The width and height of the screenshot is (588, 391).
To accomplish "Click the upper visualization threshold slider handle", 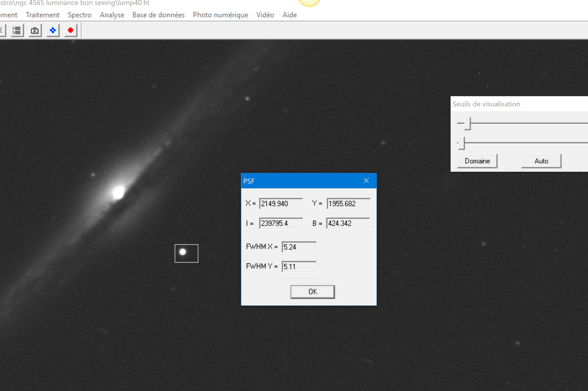I will (467, 124).
